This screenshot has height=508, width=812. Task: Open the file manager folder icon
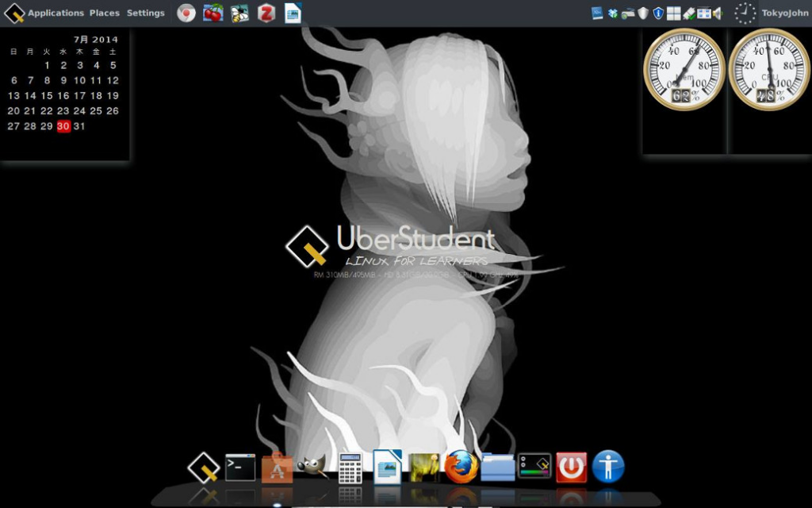498,467
